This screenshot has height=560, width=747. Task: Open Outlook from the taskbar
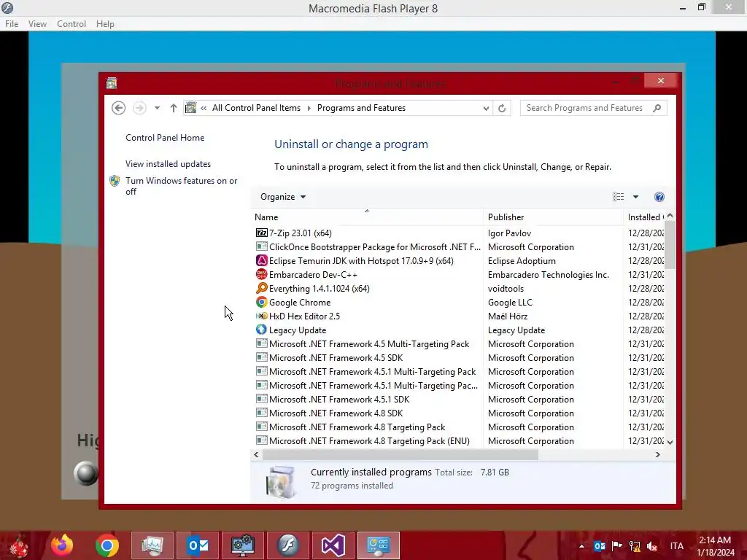pos(198,545)
